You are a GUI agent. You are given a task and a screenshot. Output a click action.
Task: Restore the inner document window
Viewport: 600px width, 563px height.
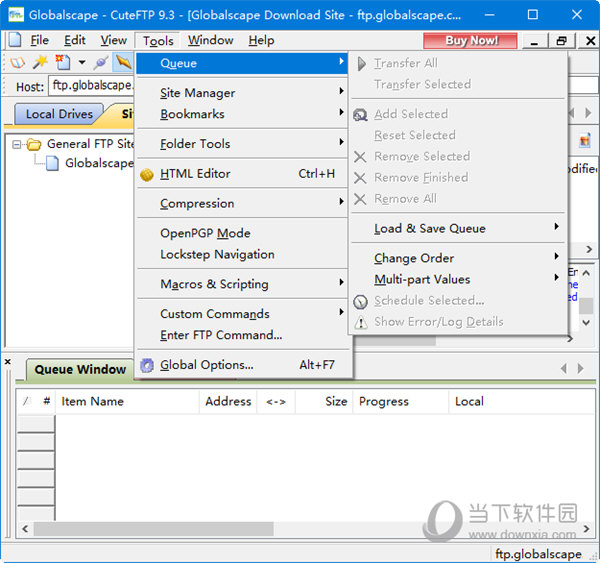tap(561, 41)
